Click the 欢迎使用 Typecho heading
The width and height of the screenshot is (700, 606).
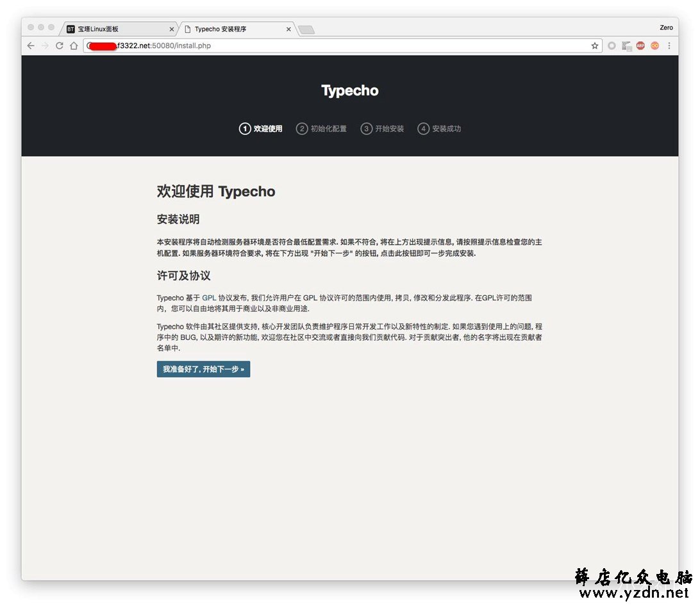pyautogui.click(x=215, y=192)
